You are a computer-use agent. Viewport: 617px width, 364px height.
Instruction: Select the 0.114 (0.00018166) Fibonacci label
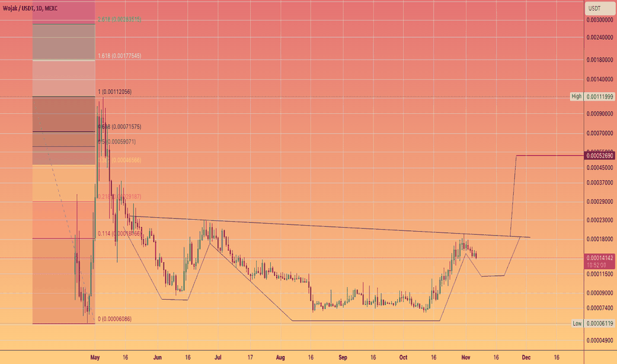coord(120,234)
